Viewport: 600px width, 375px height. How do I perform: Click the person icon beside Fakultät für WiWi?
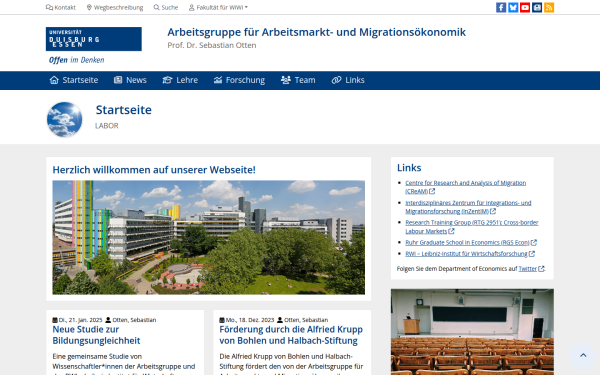click(x=191, y=7)
